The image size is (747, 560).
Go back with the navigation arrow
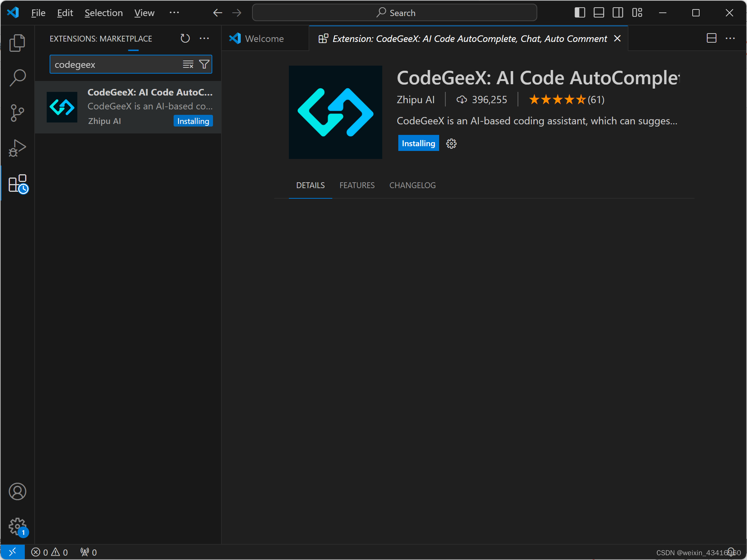coord(218,13)
